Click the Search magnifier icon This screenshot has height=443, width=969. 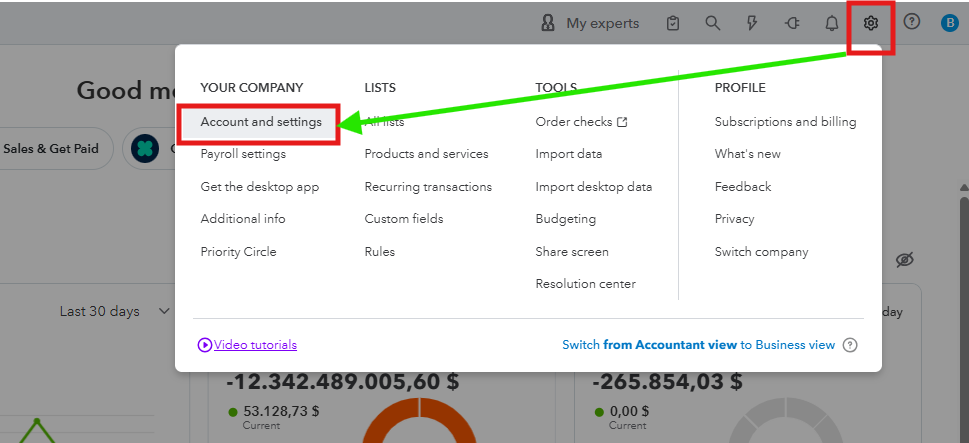(712, 23)
